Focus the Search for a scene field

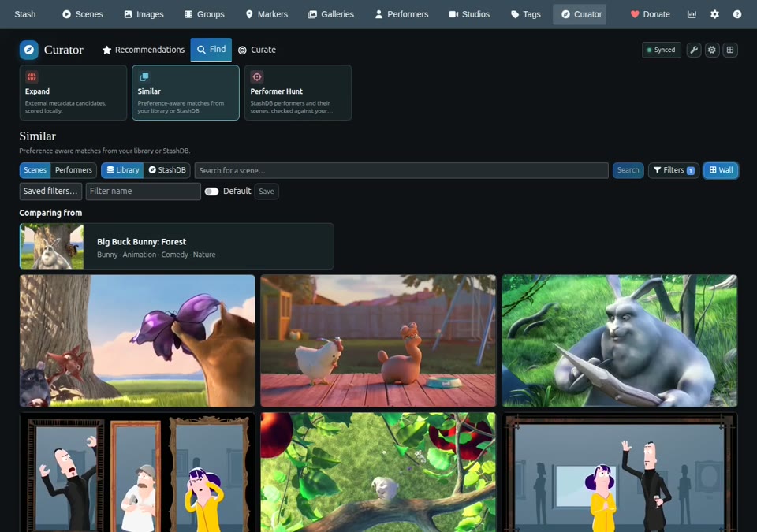point(401,170)
